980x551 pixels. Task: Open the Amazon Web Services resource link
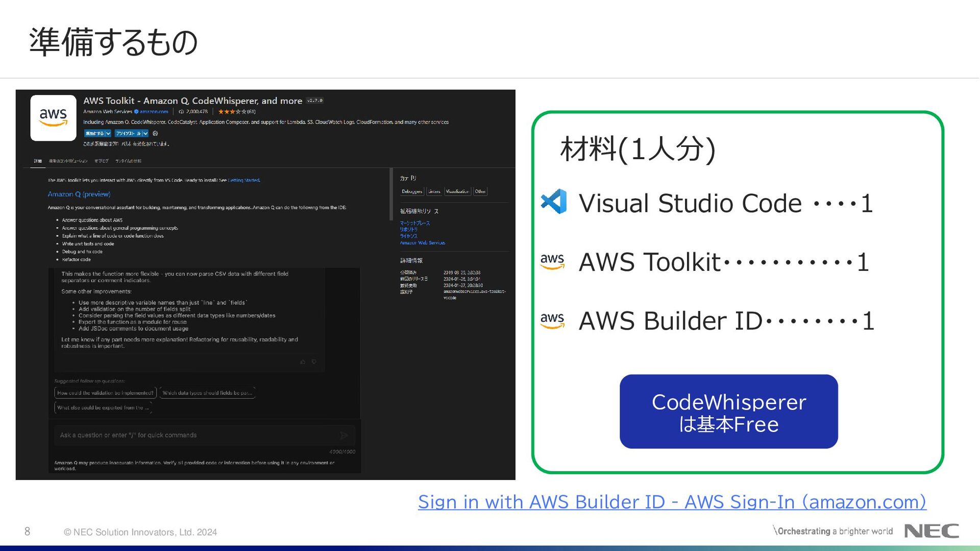423,243
